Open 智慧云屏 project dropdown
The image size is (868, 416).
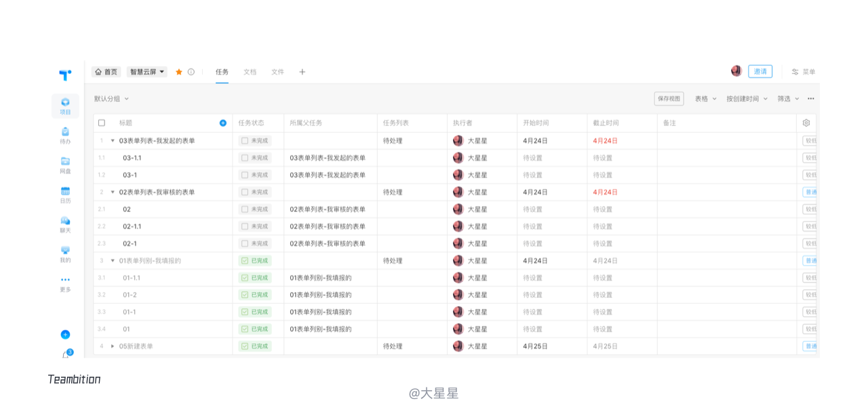147,72
